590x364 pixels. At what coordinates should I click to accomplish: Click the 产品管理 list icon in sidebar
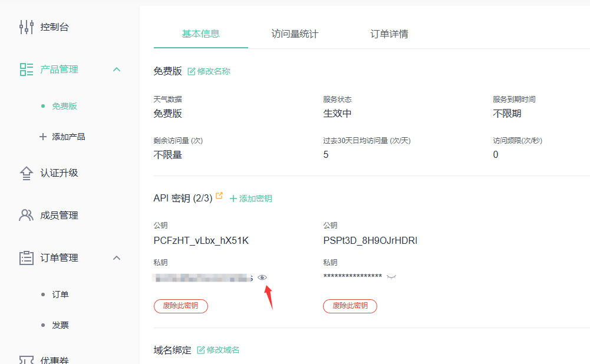point(27,70)
